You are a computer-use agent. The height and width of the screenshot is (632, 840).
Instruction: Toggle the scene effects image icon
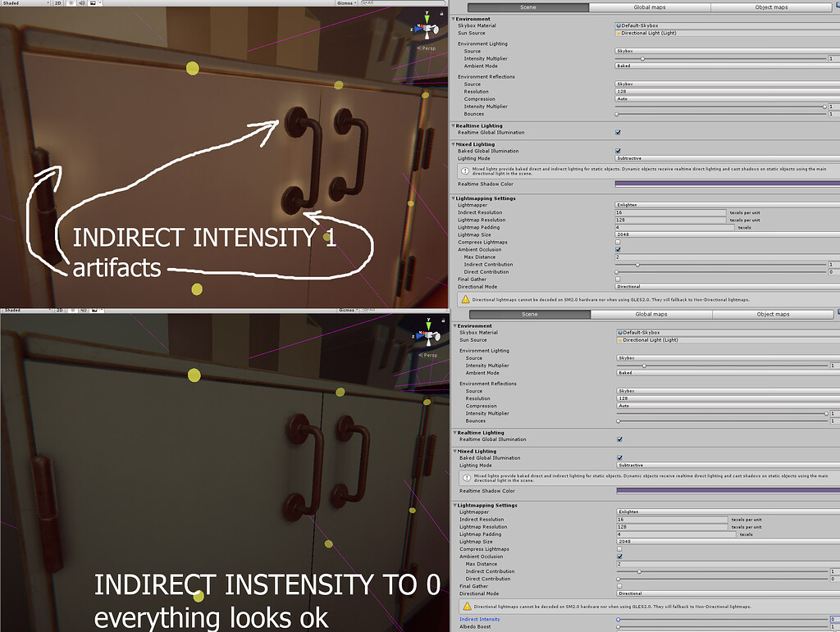[x=93, y=2]
